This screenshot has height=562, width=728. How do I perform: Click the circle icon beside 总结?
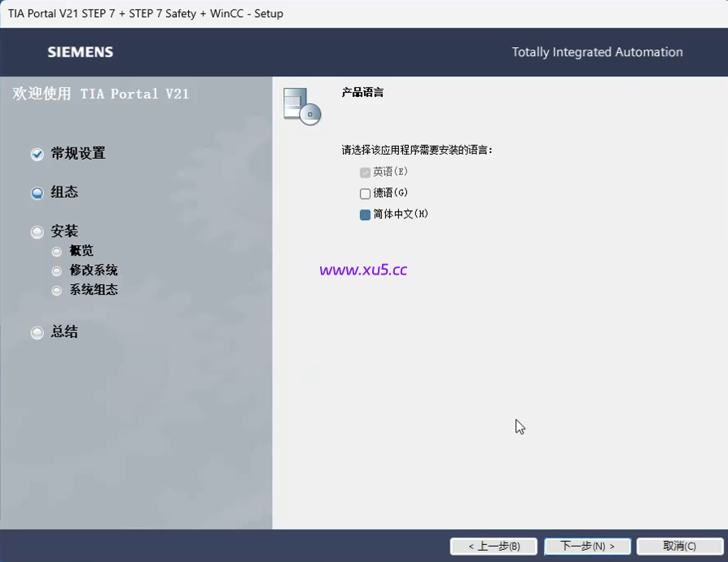point(37,332)
